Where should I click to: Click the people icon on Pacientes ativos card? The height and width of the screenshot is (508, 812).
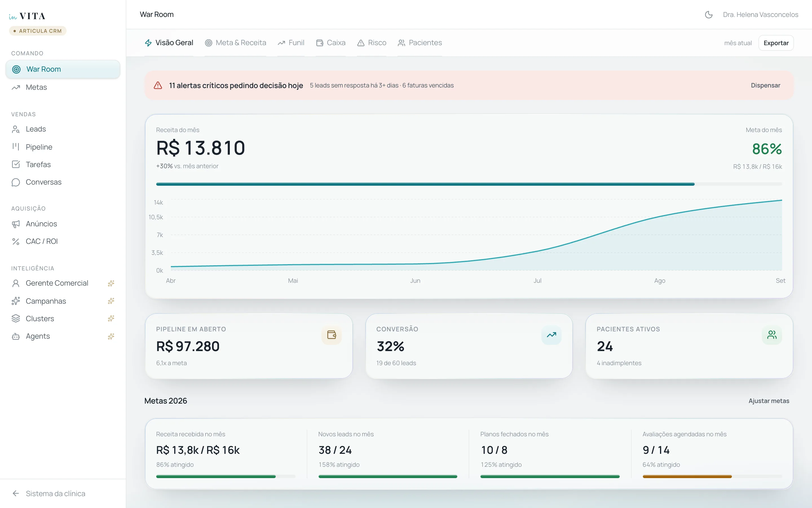[x=772, y=335]
